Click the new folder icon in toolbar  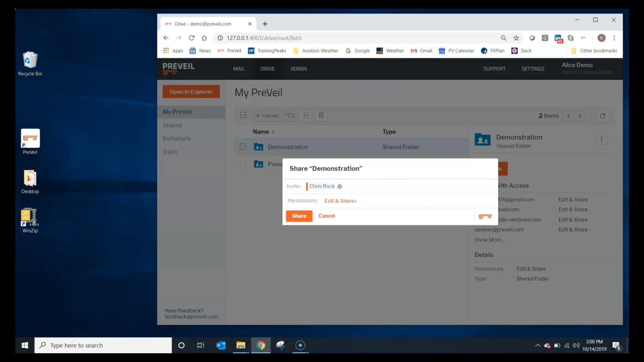pos(290,116)
